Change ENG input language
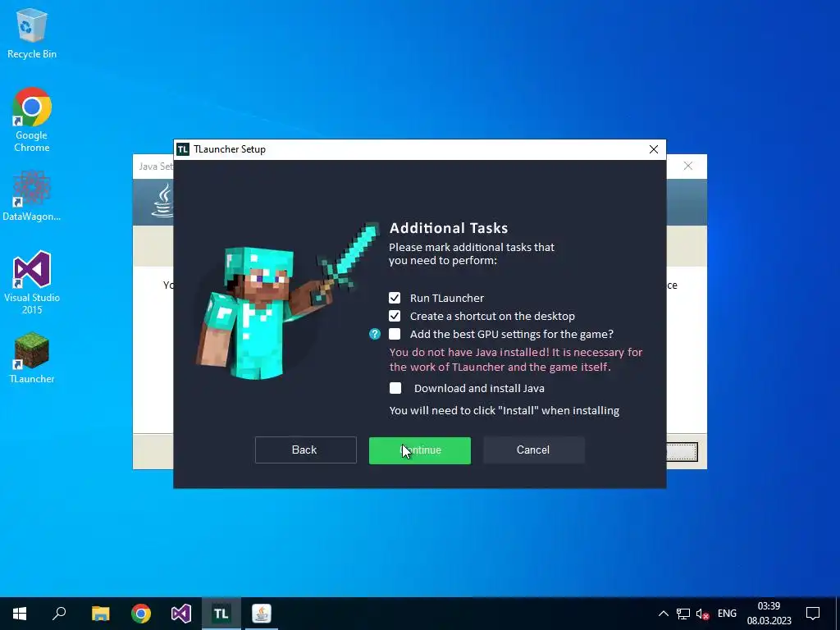840x630 pixels. (727, 614)
